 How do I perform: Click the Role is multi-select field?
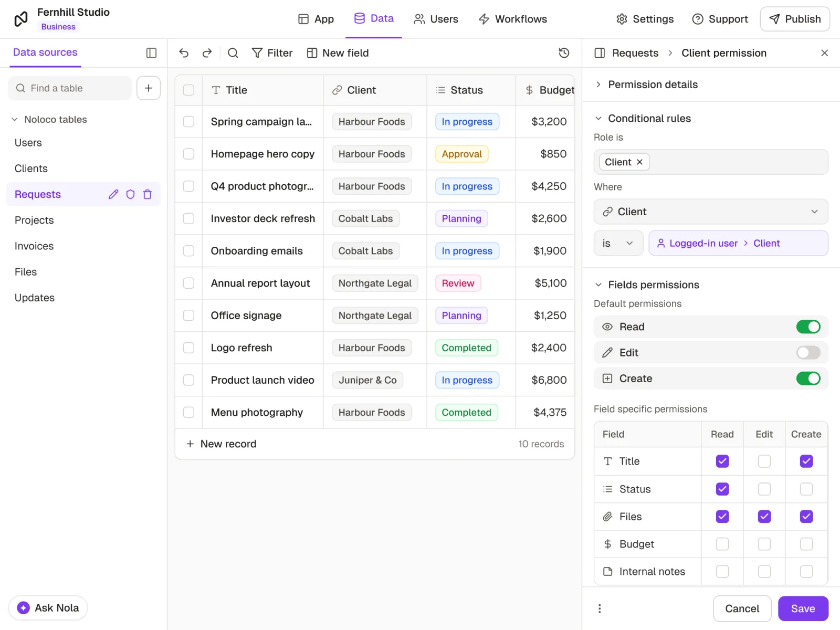(711, 162)
